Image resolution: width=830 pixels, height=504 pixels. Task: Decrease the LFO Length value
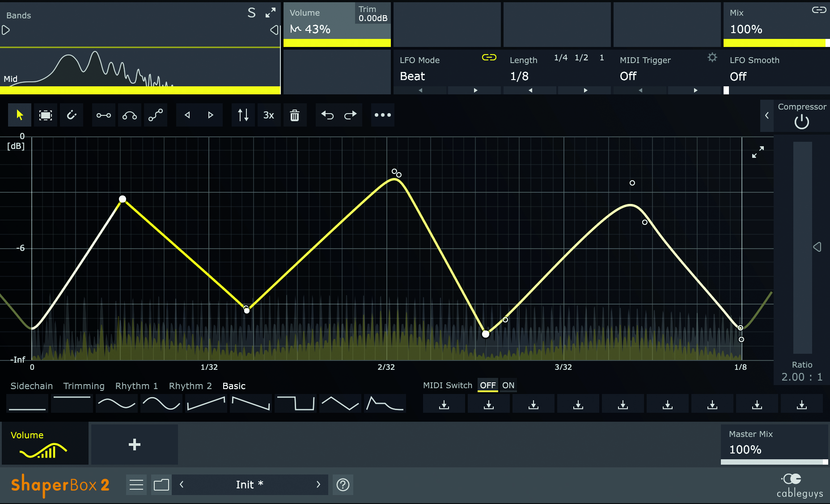[x=530, y=90]
